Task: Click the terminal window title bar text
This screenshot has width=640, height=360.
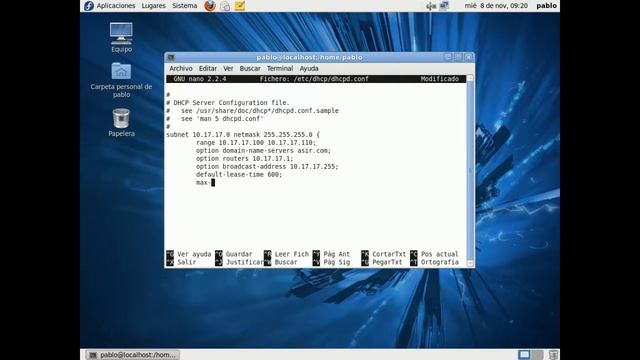Action: coord(309,58)
